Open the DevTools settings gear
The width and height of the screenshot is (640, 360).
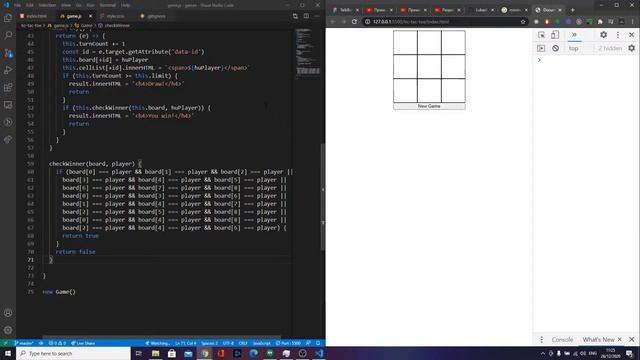pos(603,35)
